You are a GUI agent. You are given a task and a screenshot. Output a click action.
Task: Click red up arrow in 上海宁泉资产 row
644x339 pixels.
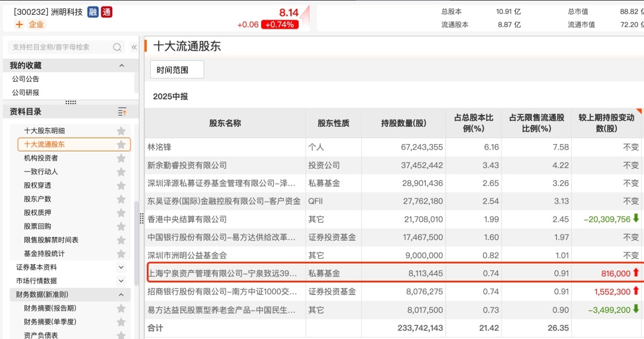pyautogui.click(x=636, y=273)
